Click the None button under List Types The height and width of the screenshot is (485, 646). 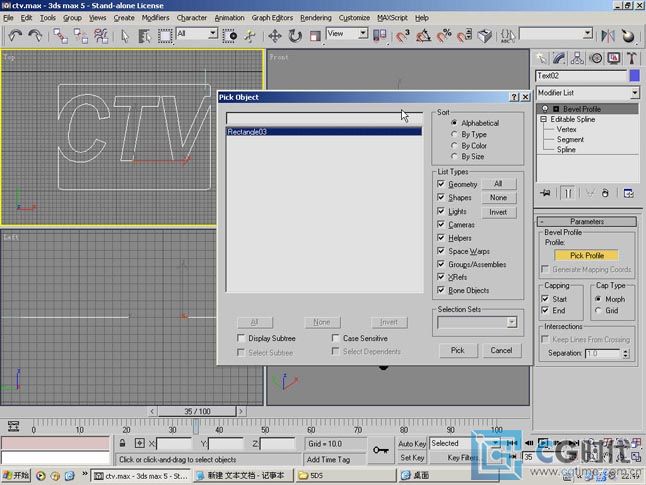coord(498,198)
